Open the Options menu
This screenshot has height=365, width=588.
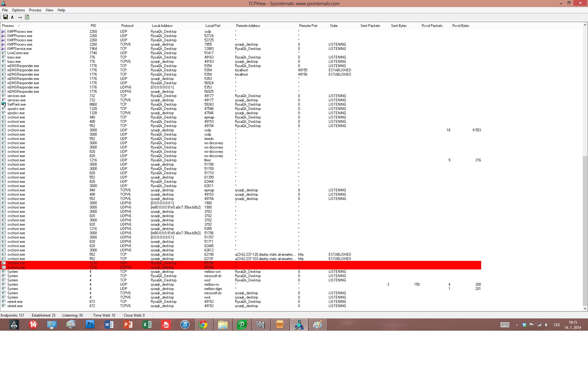point(18,10)
